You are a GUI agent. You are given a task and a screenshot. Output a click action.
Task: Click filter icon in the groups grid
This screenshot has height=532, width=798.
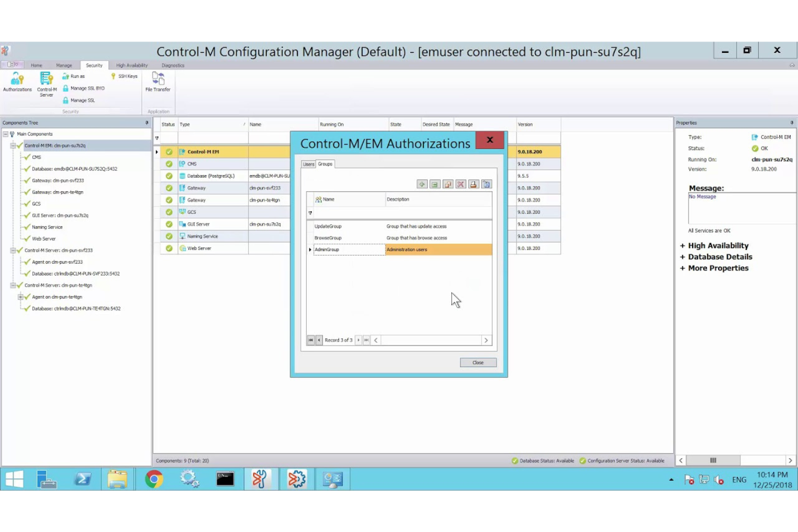[310, 213]
